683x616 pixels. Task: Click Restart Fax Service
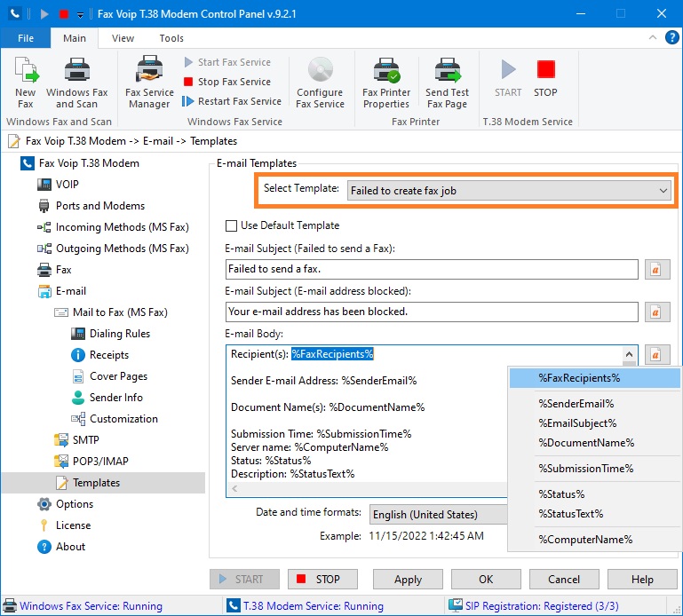(x=232, y=101)
